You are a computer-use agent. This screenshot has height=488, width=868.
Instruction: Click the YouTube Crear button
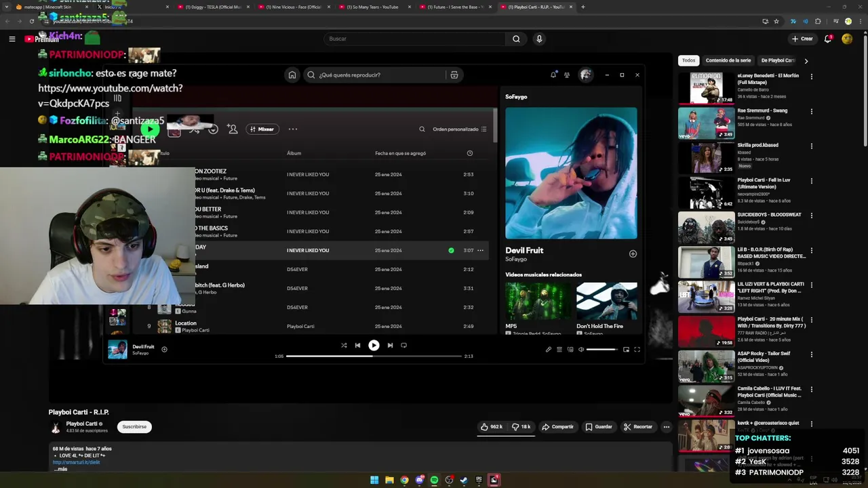tap(802, 39)
